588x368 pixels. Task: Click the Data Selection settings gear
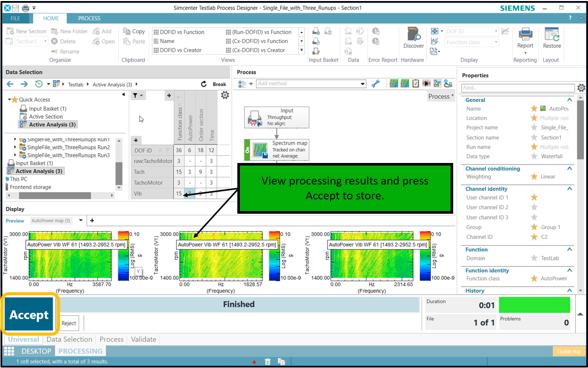[225, 95]
